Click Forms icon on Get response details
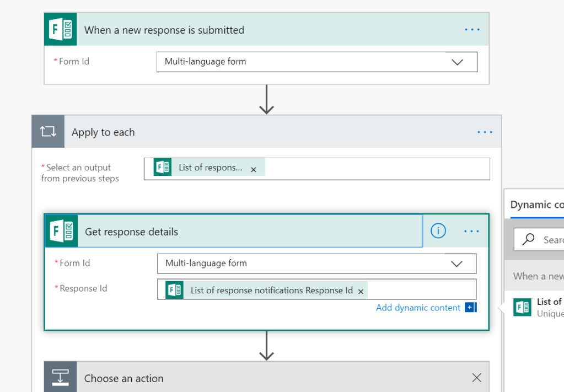The image size is (564, 392). [61, 231]
